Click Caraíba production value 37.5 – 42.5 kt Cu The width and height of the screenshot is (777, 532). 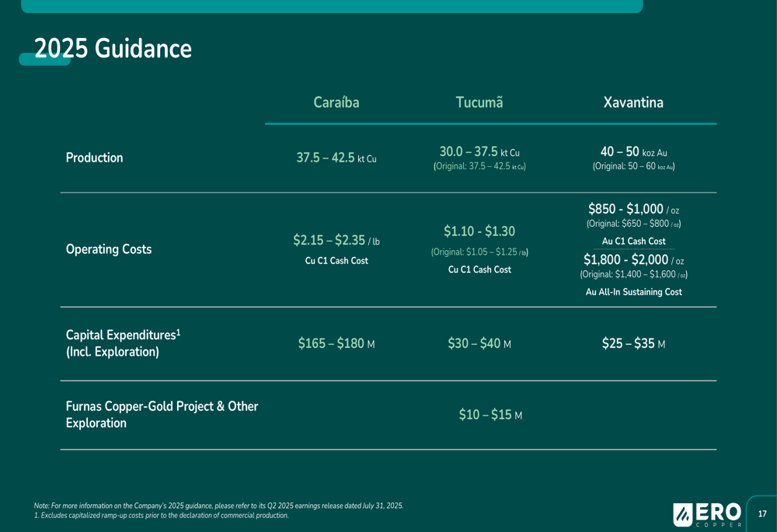pyautogui.click(x=336, y=158)
